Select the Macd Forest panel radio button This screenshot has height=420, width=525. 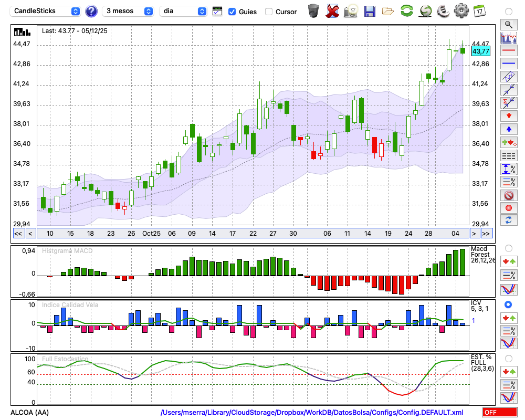click(508, 248)
